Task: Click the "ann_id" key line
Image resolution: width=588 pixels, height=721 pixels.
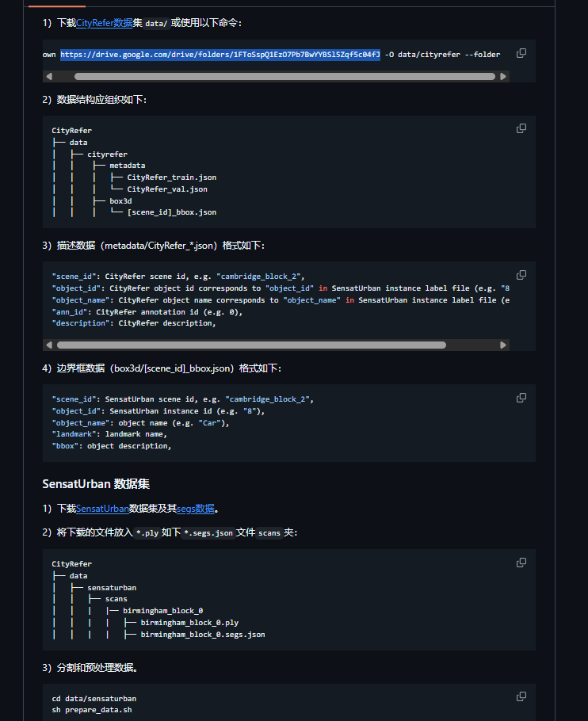Action: 147,312
